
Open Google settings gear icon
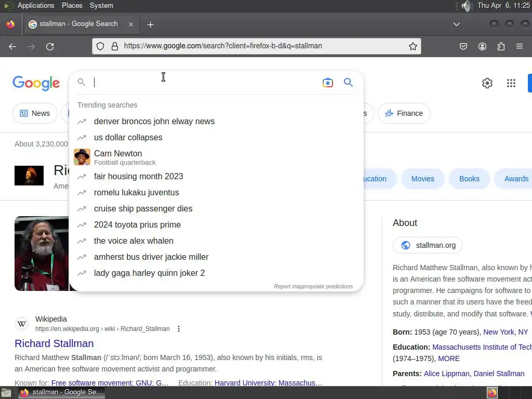click(x=487, y=83)
